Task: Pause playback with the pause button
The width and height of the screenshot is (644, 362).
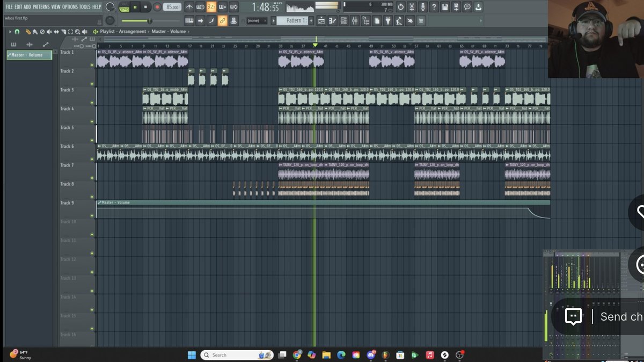Action: coord(135,8)
